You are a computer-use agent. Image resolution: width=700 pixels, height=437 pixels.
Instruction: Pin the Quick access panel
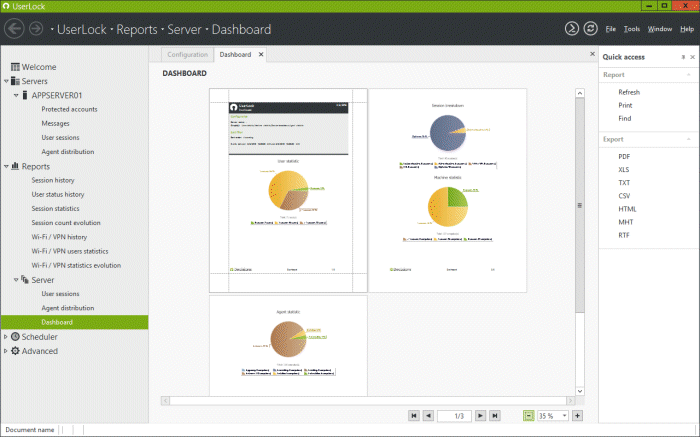pyautogui.click(x=683, y=57)
